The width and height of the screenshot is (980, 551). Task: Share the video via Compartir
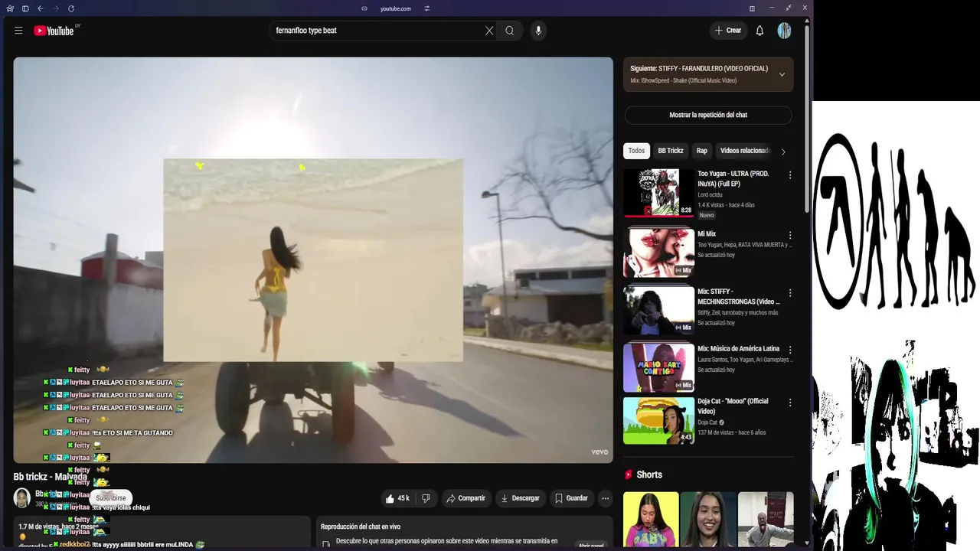click(x=465, y=498)
